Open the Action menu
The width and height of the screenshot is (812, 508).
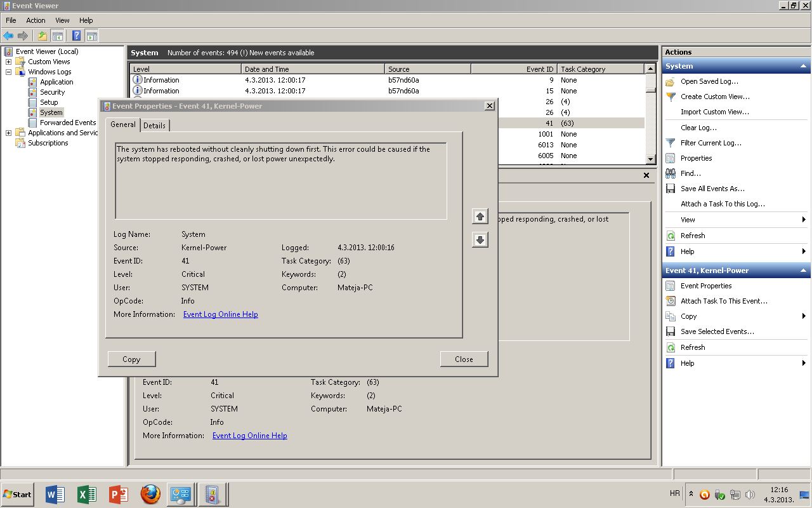(x=36, y=20)
